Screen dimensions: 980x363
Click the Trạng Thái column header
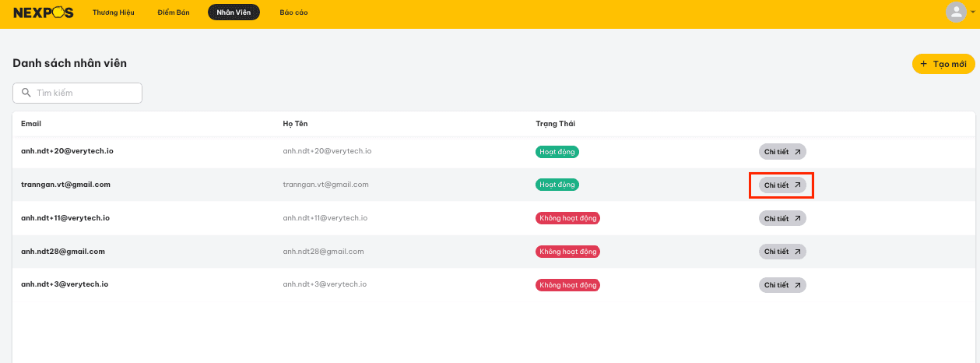tap(556, 124)
